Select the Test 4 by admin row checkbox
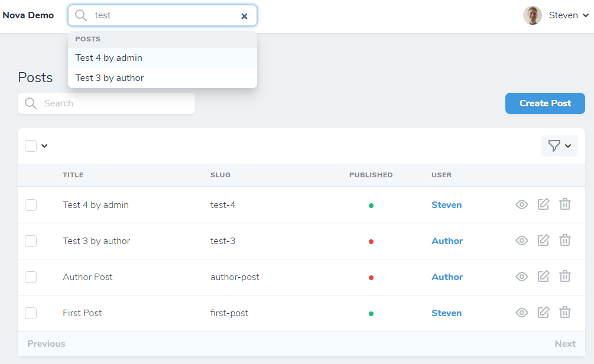The image size is (594, 364). click(30, 204)
